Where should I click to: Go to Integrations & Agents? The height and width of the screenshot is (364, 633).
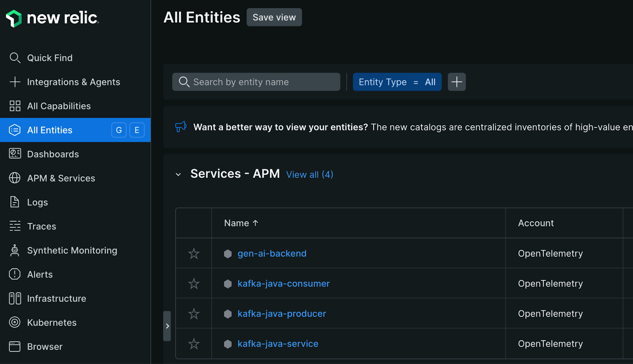click(74, 82)
